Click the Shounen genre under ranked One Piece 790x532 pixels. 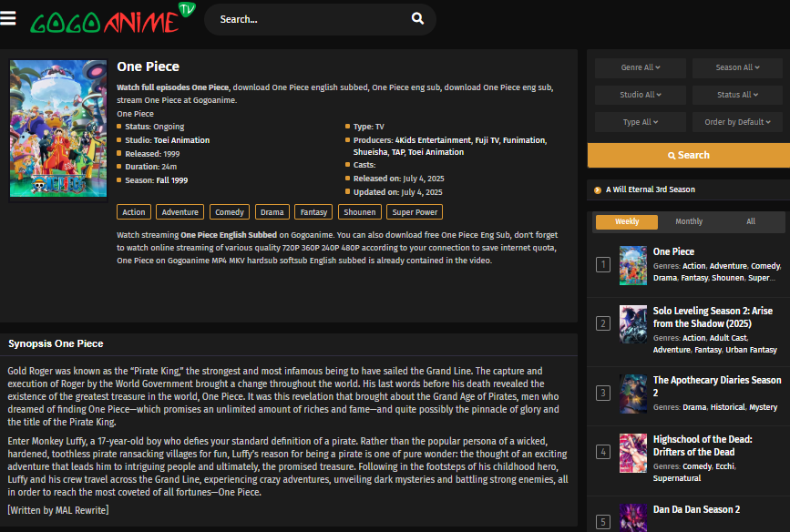tap(727, 278)
